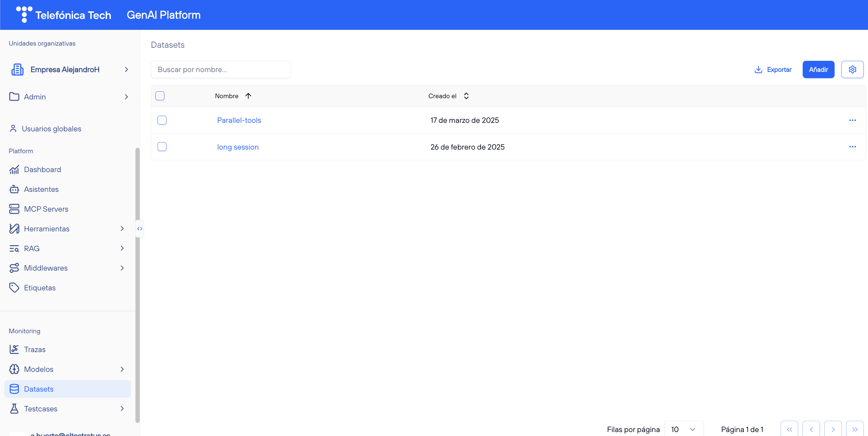Open the Etiquetas section

pos(39,288)
